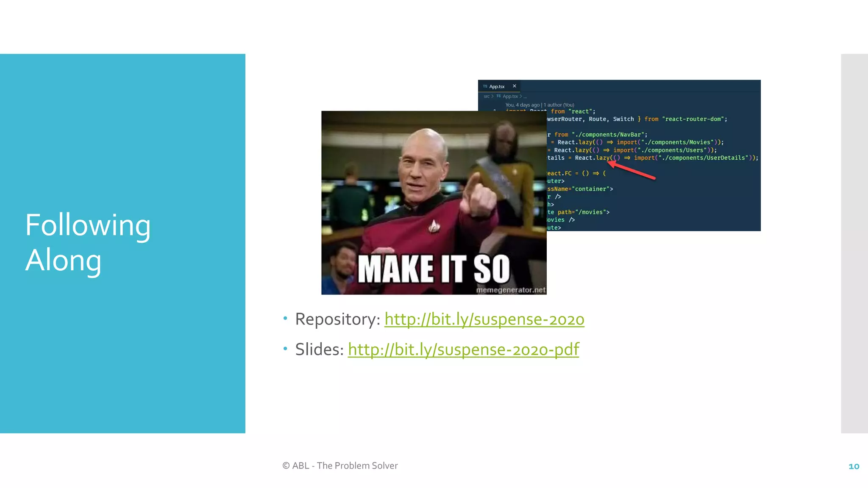The image size is (868, 488).
Task: Click the chevron after src breadcrumb
Action: pos(492,97)
